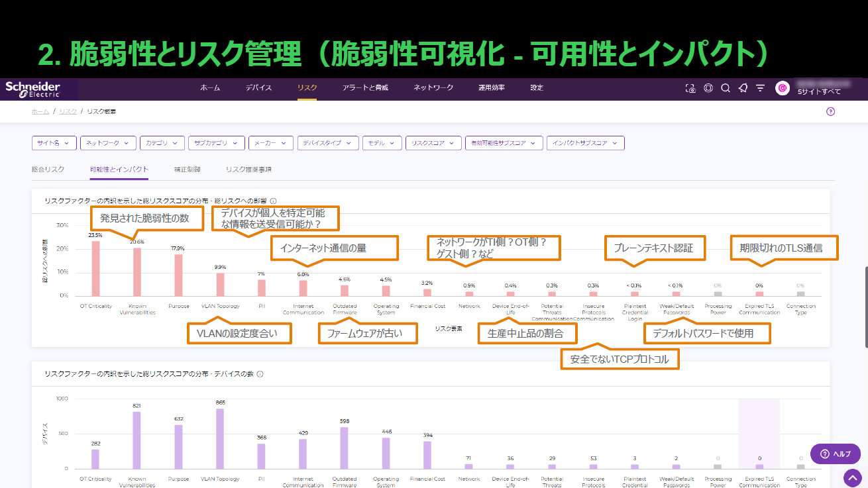This screenshot has width=868, height=488.
Task: Switch to the 総合リスク tab
Action: coord(48,170)
